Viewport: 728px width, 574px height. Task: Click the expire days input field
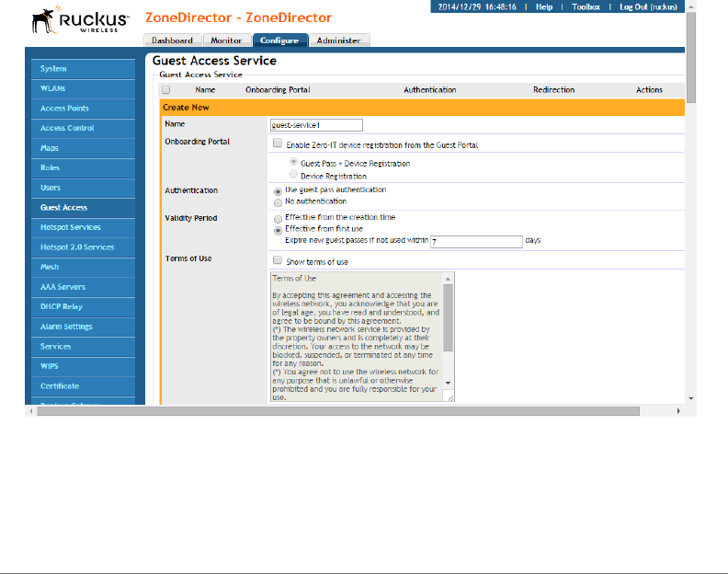476,242
